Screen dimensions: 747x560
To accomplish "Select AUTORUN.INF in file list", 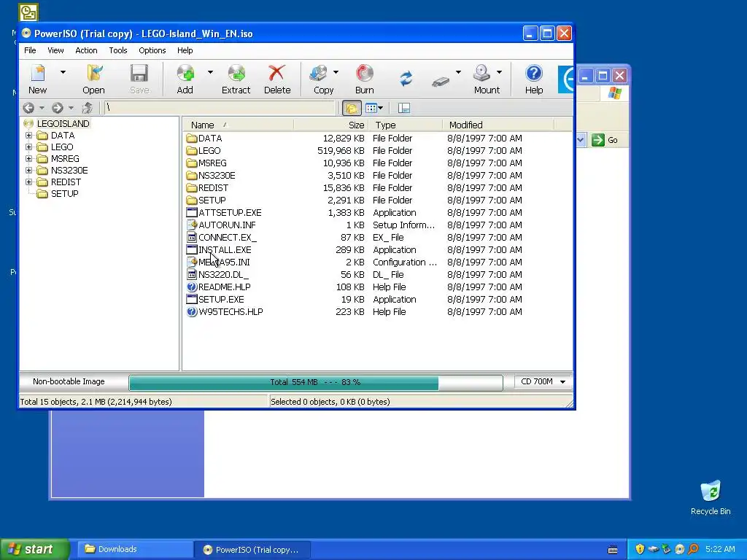I will point(227,225).
